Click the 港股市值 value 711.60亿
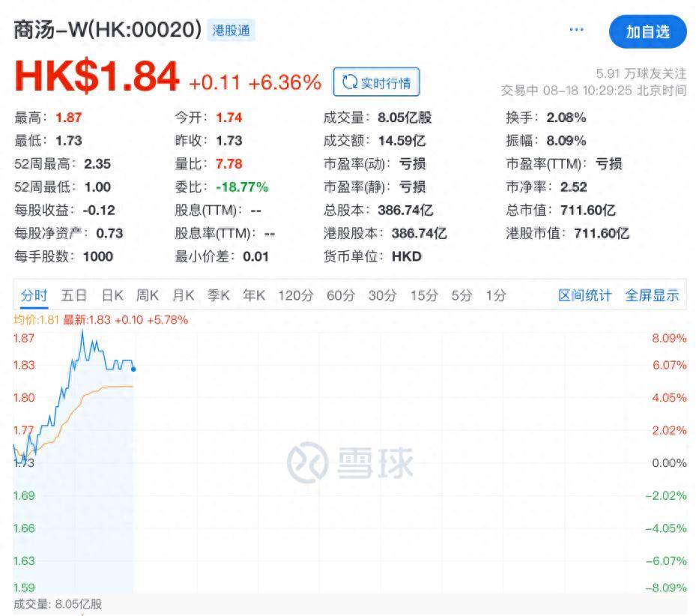Viewport: 696px width, 616px height. [602, 233]
